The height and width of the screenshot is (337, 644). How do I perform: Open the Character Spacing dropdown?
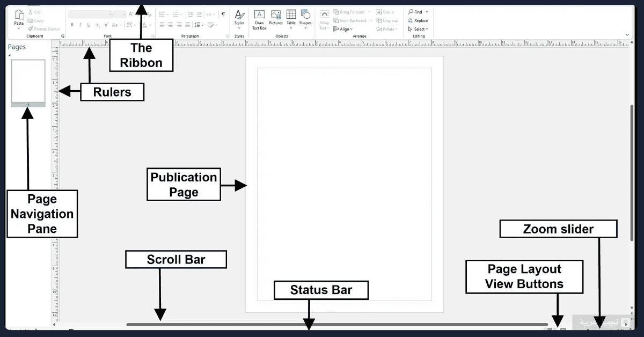click(x=131, y=25)
